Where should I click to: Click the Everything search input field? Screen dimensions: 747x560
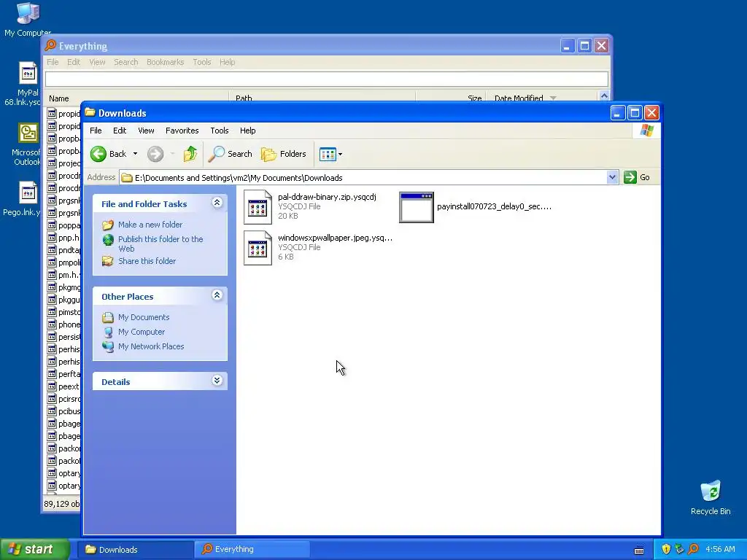pos(327,79)
